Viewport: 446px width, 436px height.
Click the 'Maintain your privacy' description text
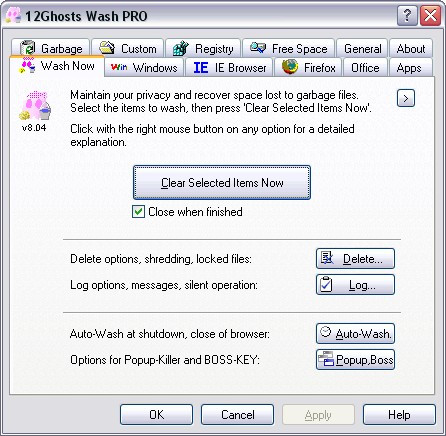tap(221, 101)
